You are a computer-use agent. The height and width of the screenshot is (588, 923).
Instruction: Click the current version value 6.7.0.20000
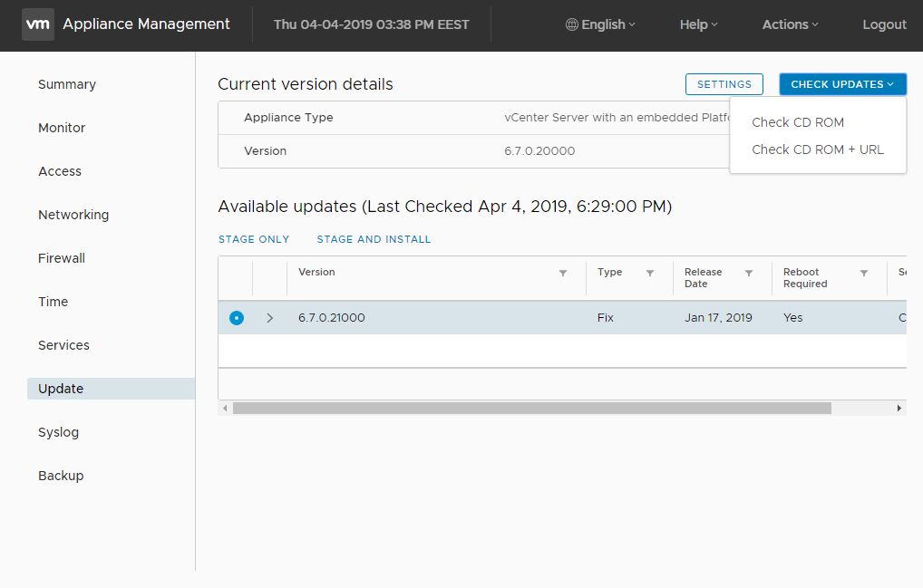[539, 151]
